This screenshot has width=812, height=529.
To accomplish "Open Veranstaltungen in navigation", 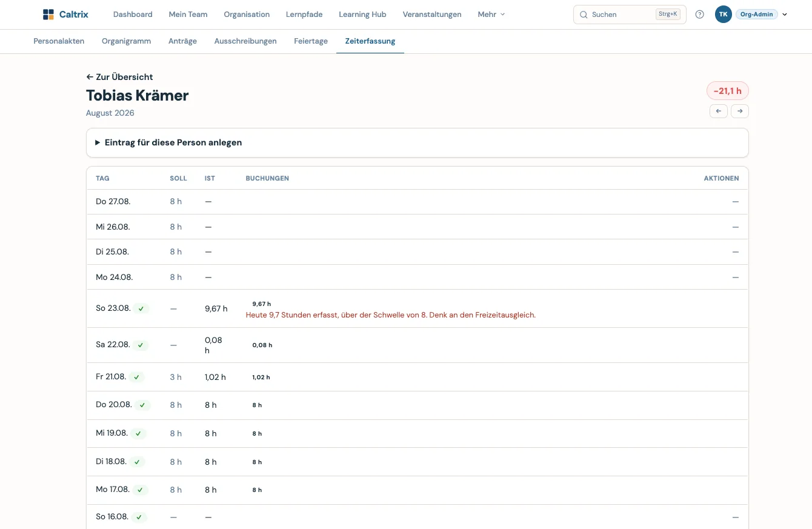I will pyautogui.click(x=432, y=15).
